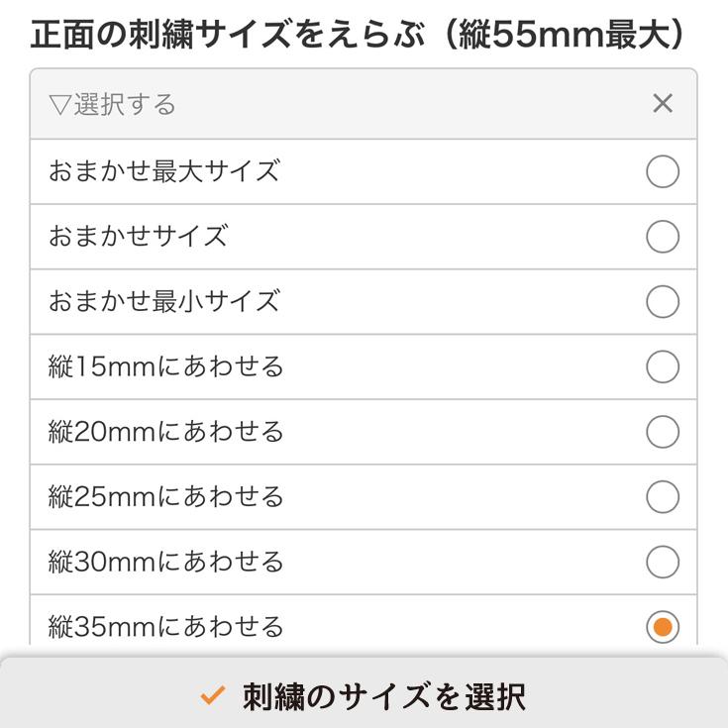The height and width of the screenshot is (728, 728).
Task: Click the 縦25mmにあわせる option label
Action: [x=165, y=496]
